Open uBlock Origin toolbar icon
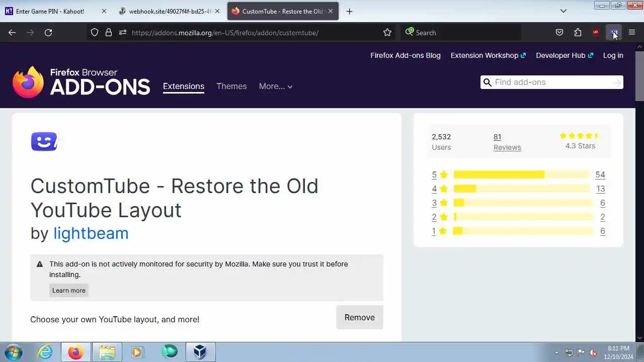Image resolution: width=644 pixels, height=362 pixels. click(596, 33)
